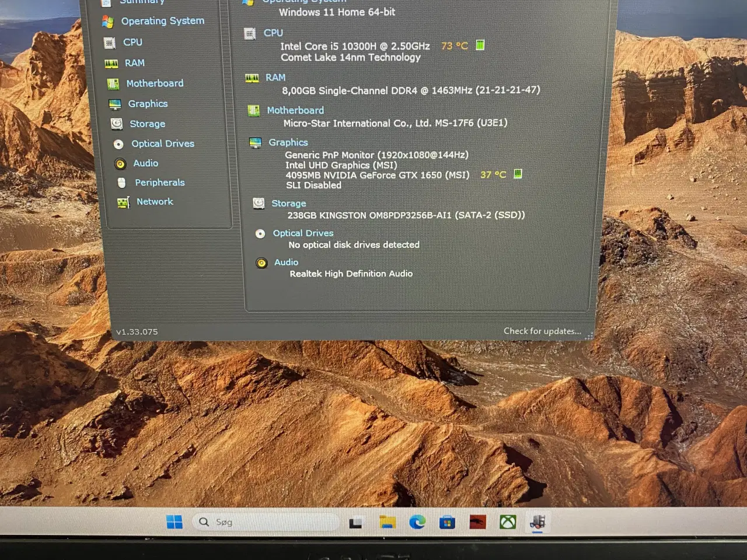Click the Graphics monitor icon in sidebar
Image resolution: width=747 pixels, height=560 pixels.
click(x=114, y=103)
